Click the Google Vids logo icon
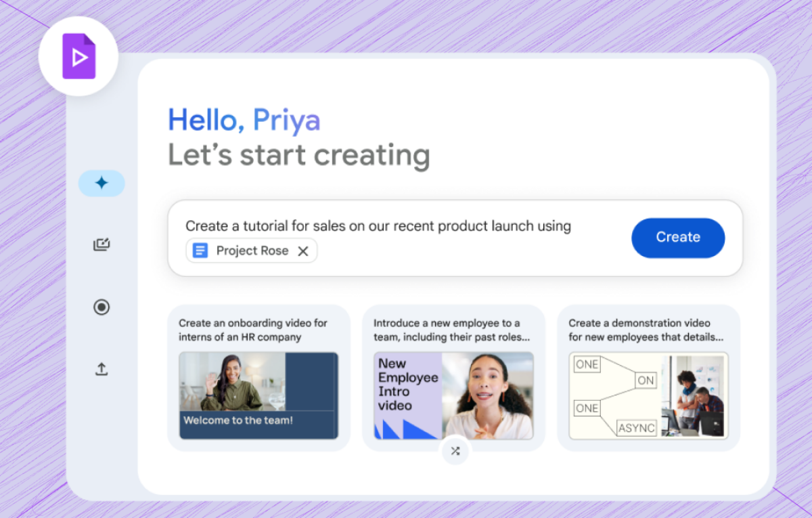The width and height of the screenshot is (812, 518). 78,56
